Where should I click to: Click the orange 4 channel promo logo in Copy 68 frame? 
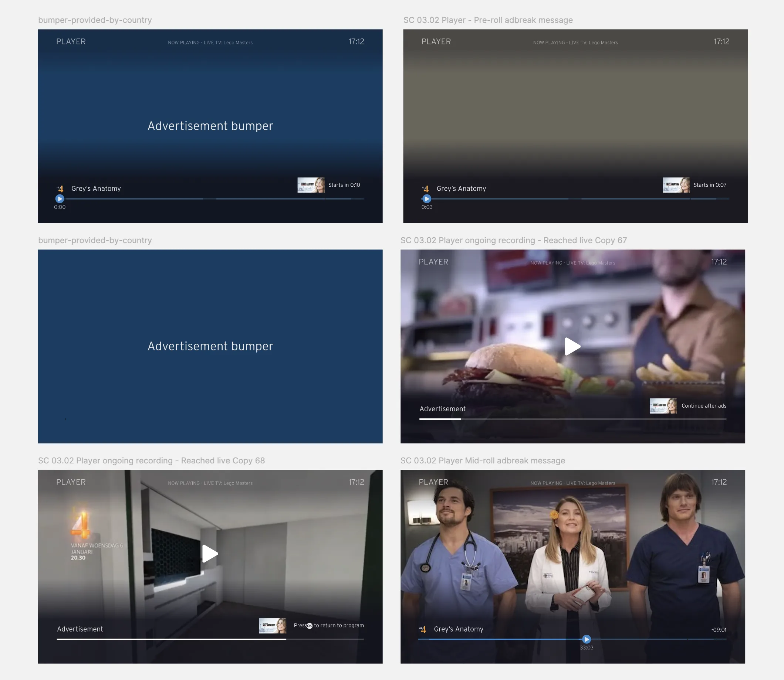(x=81, y=524)
